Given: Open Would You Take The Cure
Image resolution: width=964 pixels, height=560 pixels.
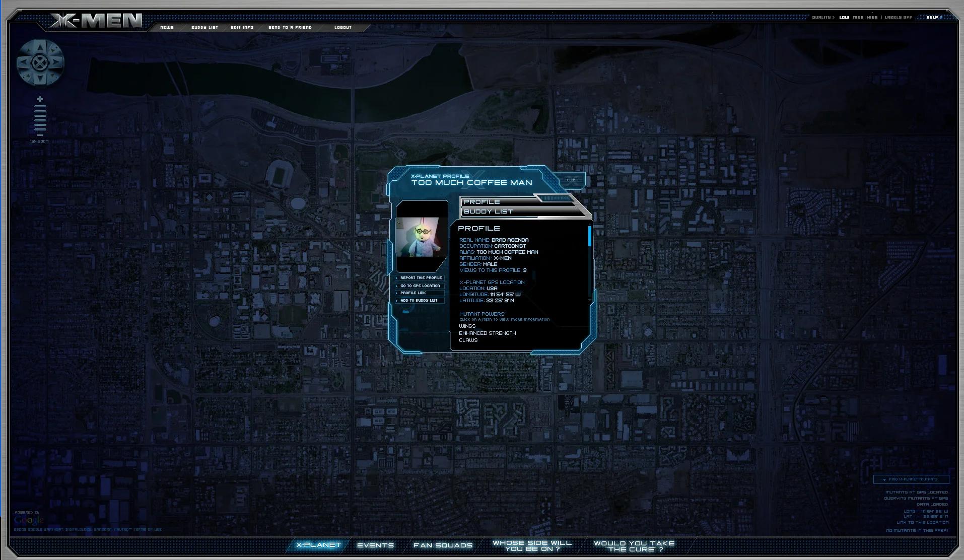Looking at the screenshot, I should pyautogui.click(x=634, y=546).
